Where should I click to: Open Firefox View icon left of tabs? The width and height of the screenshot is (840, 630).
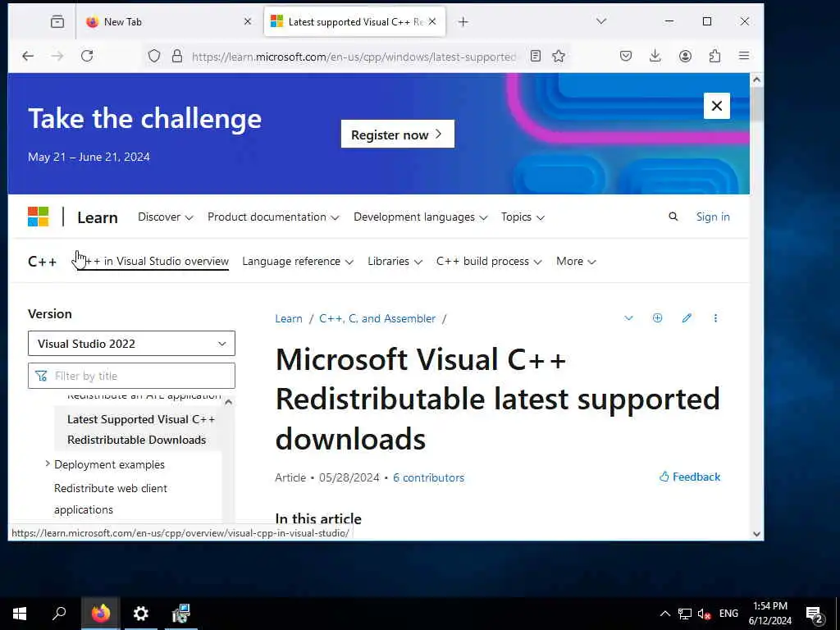pos(57,21)
